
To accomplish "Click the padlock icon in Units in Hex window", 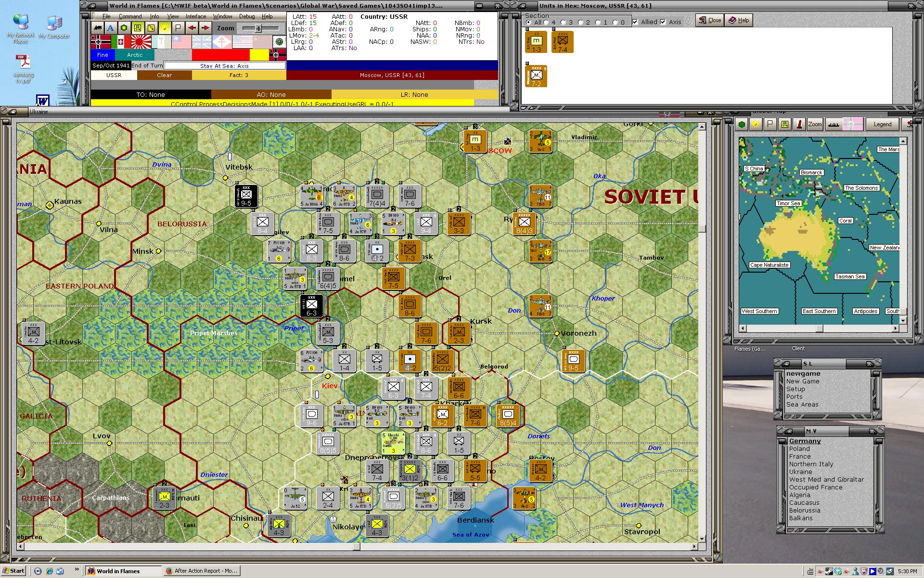I will (x=689, y=21).
